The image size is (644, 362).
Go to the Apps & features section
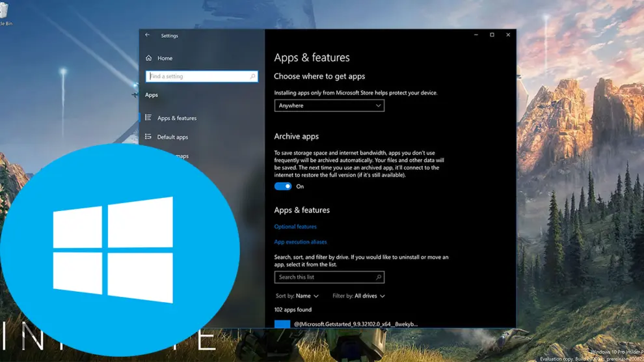pyautogui.click(x=177, y=118)
